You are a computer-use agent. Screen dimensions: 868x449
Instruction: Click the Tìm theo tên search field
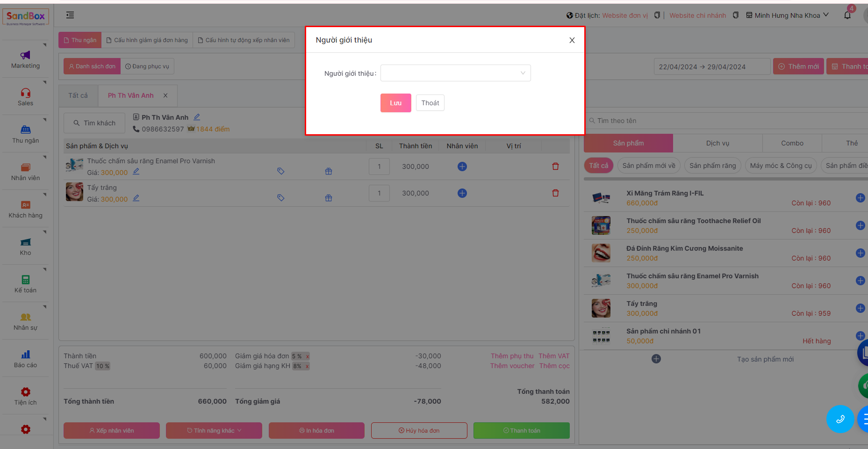pyautogui.click(x=725, y=121)
